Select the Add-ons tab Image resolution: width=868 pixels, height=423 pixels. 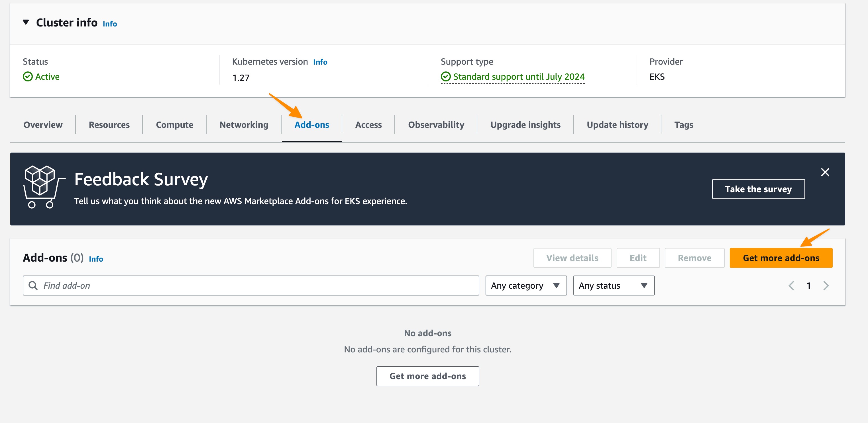point(312,125)
